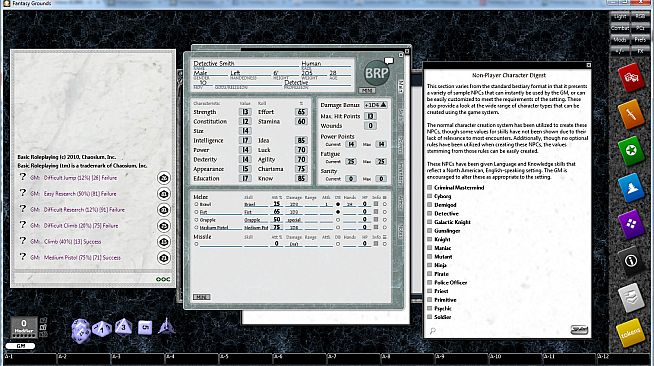Open the yellow tokens box

(x=631, y=333)
